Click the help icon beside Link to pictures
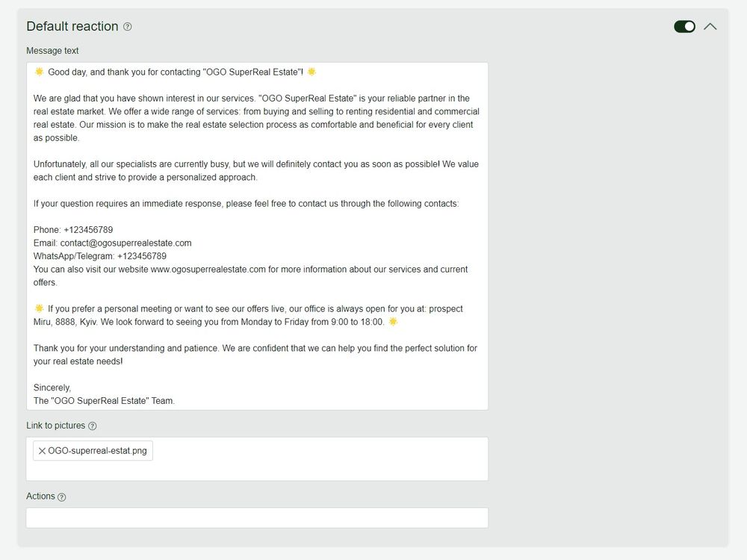747x560 pixels. pyautogui.click(x=93, y=426)
